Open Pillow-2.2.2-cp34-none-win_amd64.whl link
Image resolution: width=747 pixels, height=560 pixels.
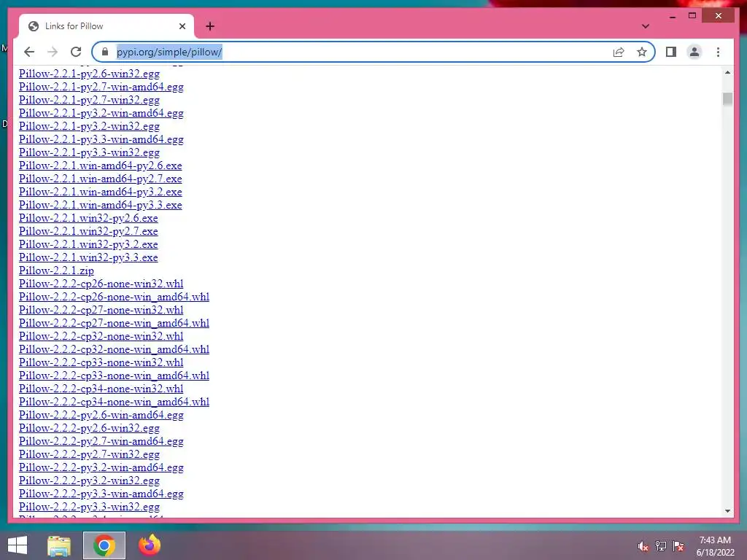[x=114, y=402]
